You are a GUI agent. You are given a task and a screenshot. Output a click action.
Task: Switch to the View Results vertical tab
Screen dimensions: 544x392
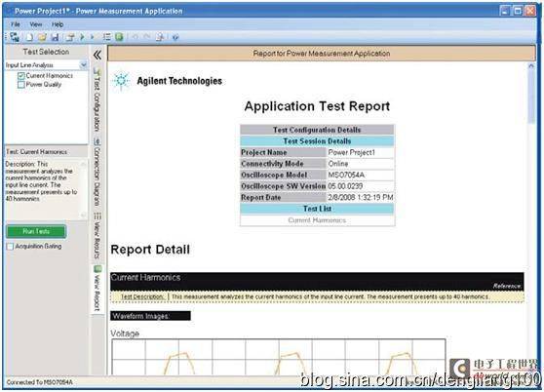(x=97, y=236)
